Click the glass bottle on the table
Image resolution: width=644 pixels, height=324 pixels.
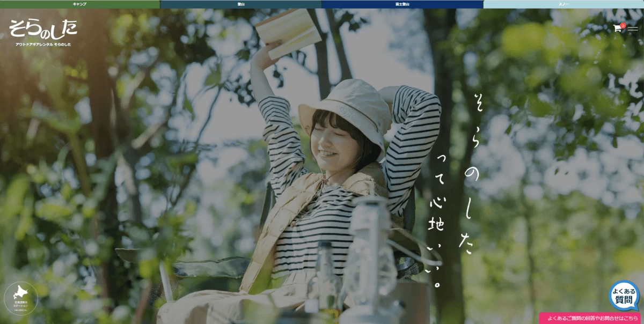(325, 279)
